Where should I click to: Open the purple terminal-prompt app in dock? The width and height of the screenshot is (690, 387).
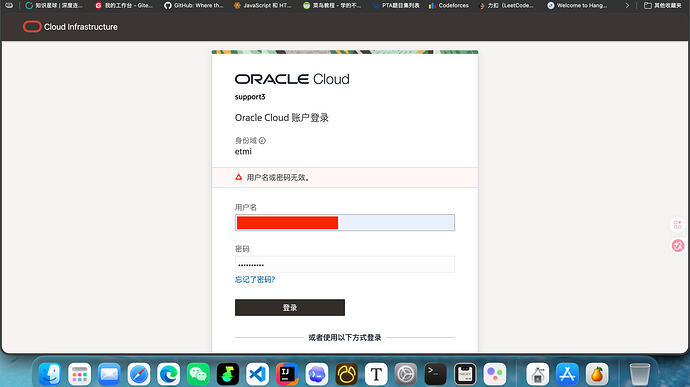pyautogui.click(x=317, y=374)
